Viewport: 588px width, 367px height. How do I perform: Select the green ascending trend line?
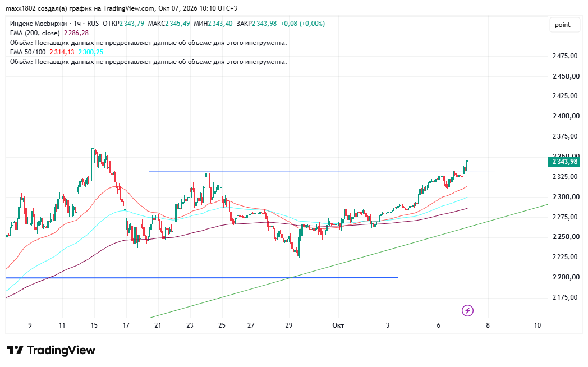pyautogui.click(x=349, y=261)
